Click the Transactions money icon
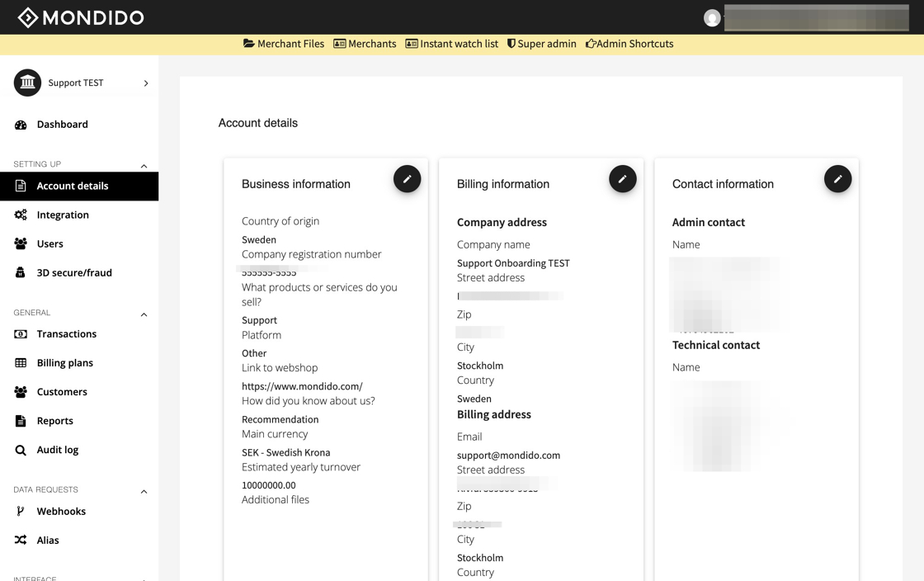 click(x=21, y=334)
